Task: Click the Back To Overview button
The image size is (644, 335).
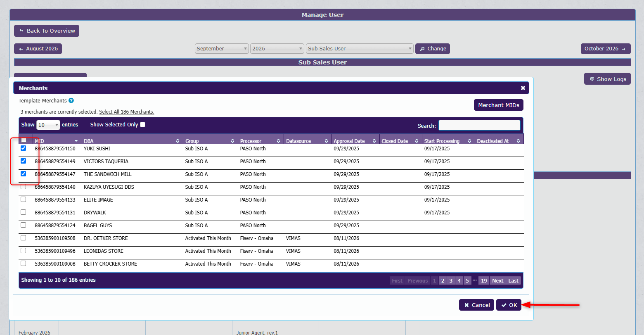Action: point(47,31)
